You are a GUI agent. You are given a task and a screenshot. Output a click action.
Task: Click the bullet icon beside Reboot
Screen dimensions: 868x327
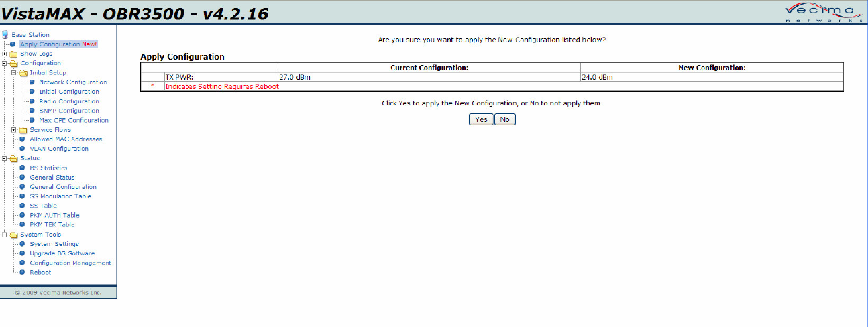[23, 273]
